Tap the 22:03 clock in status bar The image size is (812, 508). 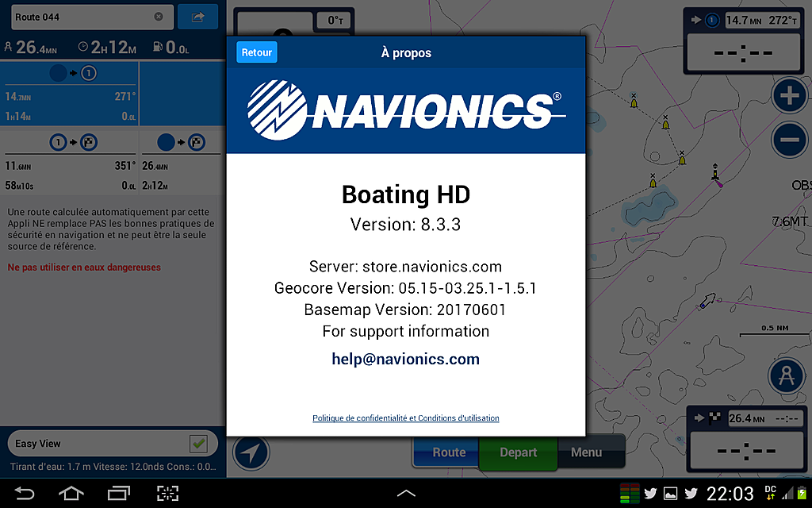click(x=730, y=493)
